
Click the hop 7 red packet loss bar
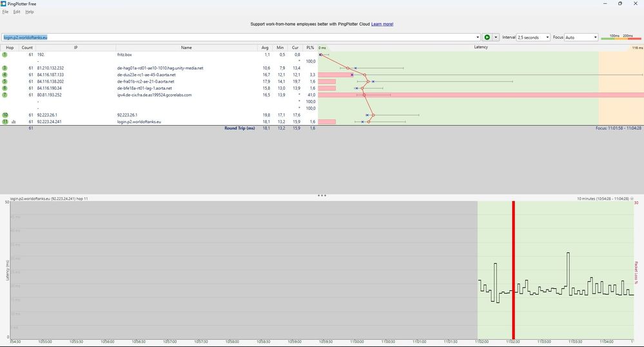pos(481,95)
